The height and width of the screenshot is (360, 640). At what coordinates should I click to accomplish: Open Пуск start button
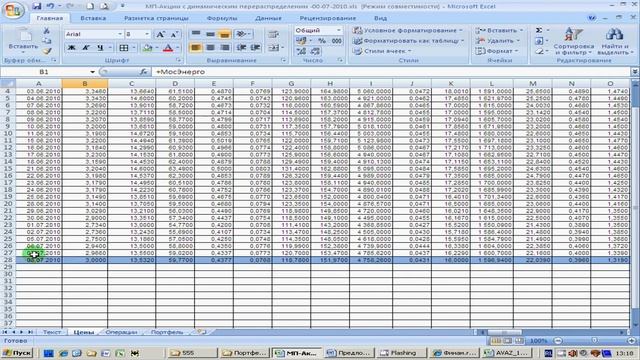(17, 353)
